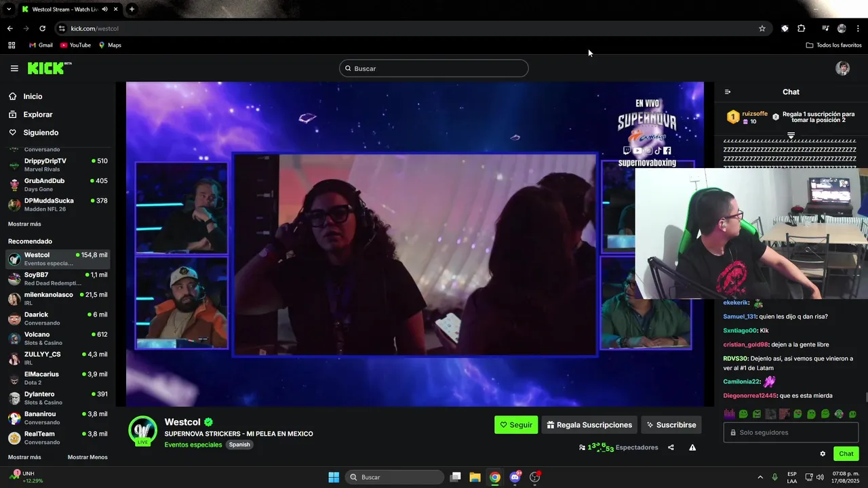
Task: Open GrubAndDub channel in sidebar
Action: coord(58,184)
